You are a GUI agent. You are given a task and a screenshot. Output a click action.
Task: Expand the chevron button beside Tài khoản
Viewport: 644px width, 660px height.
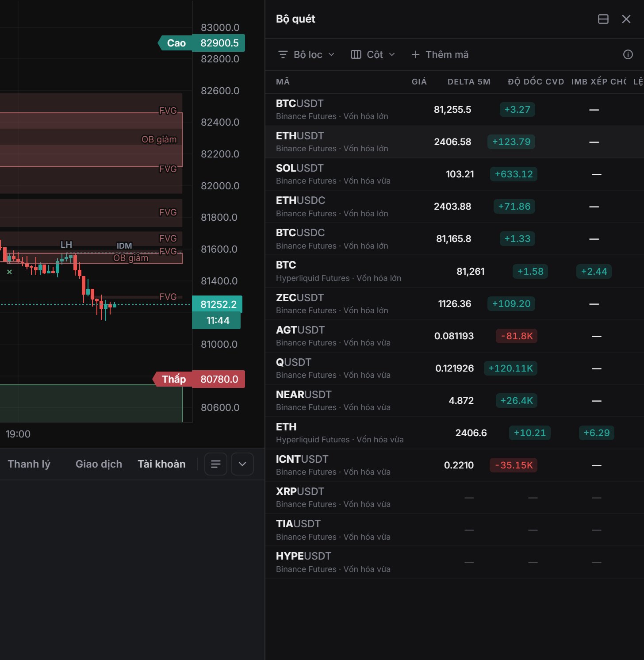click(x=242, y=464)
